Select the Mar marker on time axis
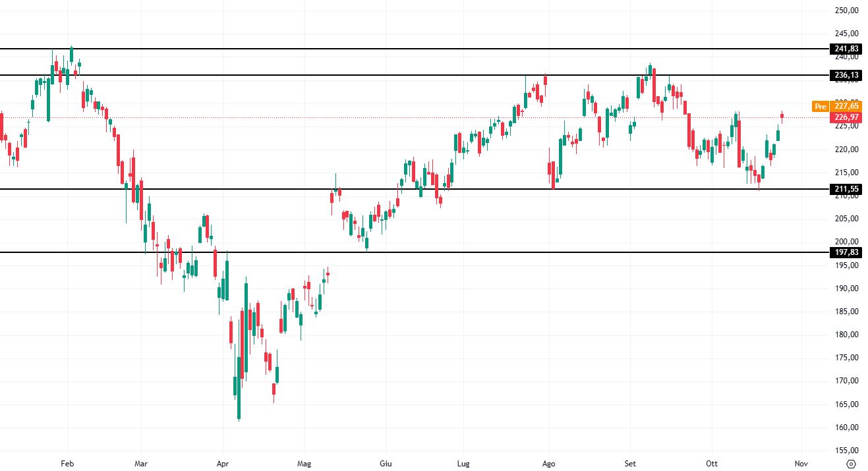The image size is (868, 471). coord(140,464)
